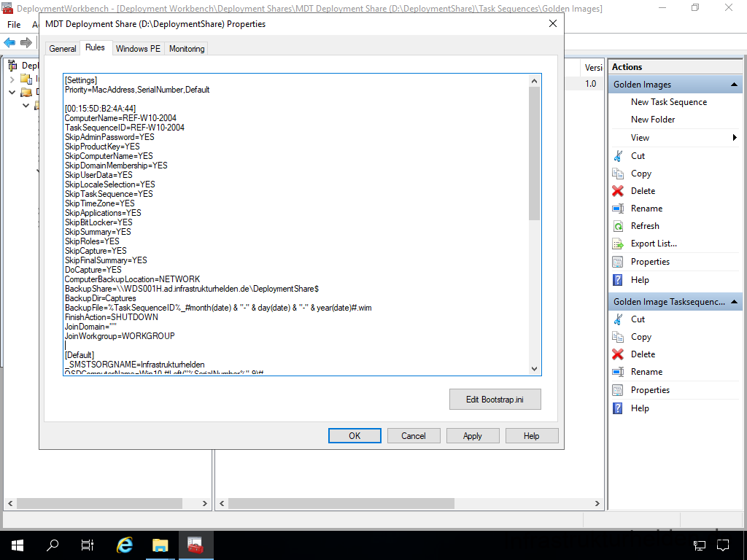Open File Explorer from the taskbar
This screenshot has width=747, height=560.
pos(160,545)
